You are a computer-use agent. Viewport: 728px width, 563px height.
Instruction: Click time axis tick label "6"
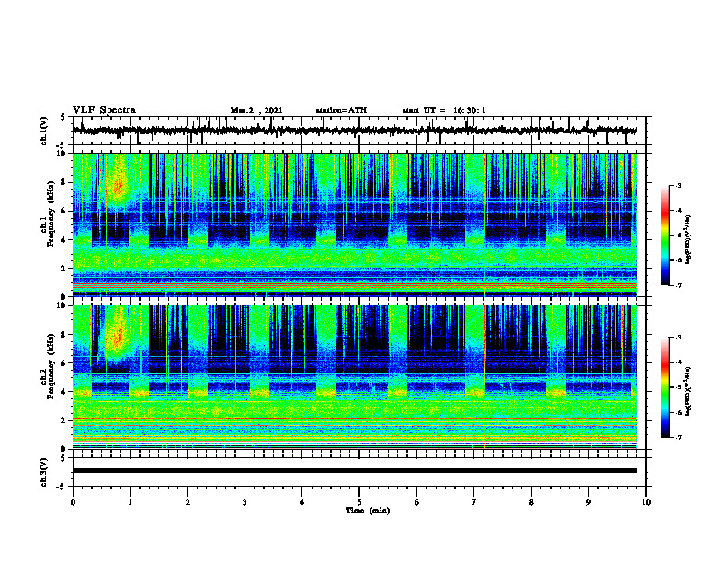tap(417, 502)
